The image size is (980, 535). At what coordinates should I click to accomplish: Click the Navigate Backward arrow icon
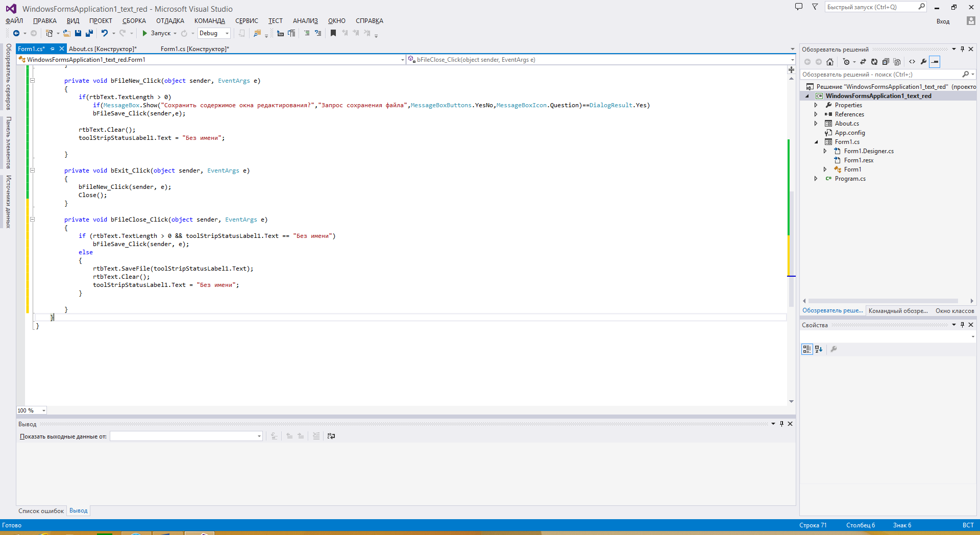pos(16,33)
